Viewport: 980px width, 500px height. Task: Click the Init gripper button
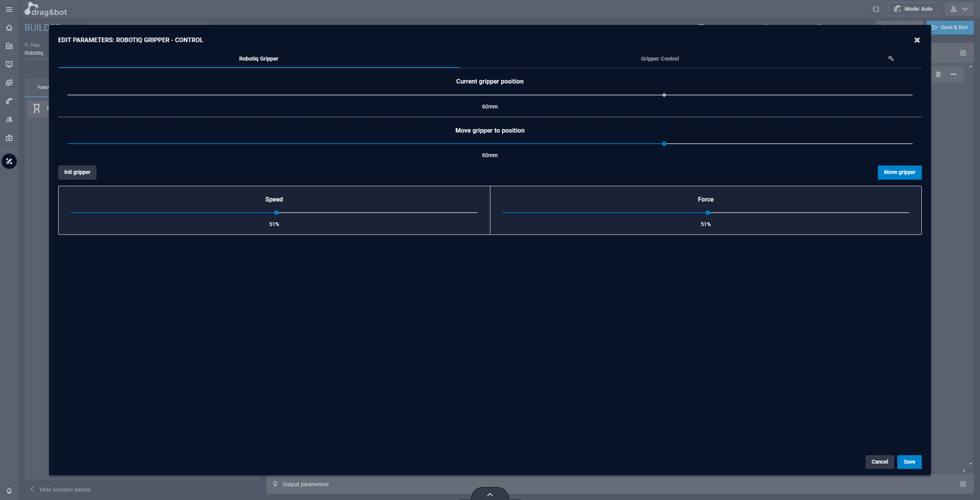point(77,172)
